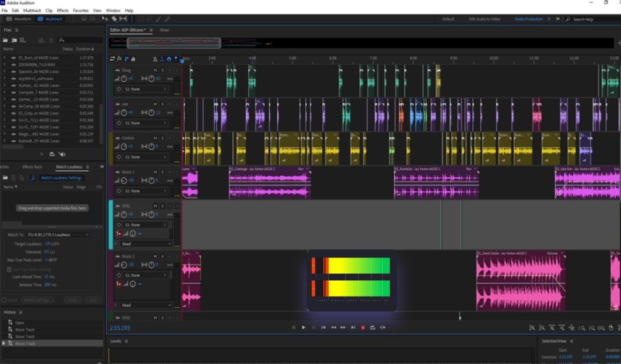This screenshot has width=621, height=364.
Task: Show the Effects (fx) track controls
Action: coord(119,59)
